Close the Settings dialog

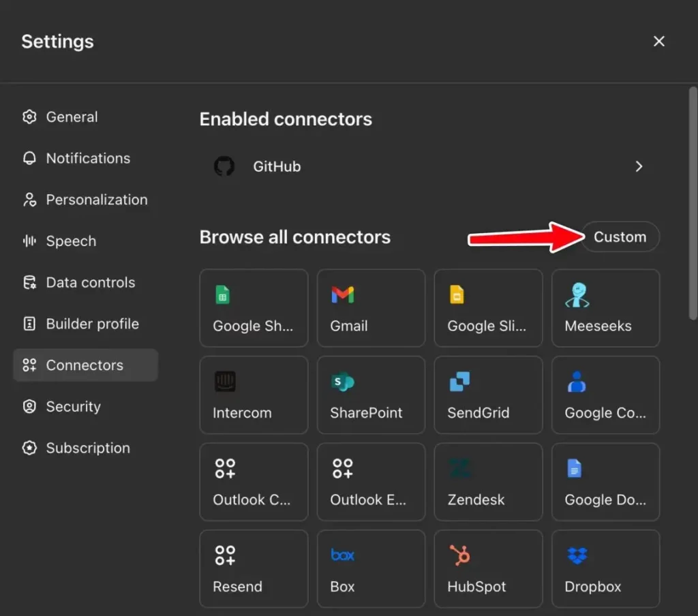tap(659, 41)
